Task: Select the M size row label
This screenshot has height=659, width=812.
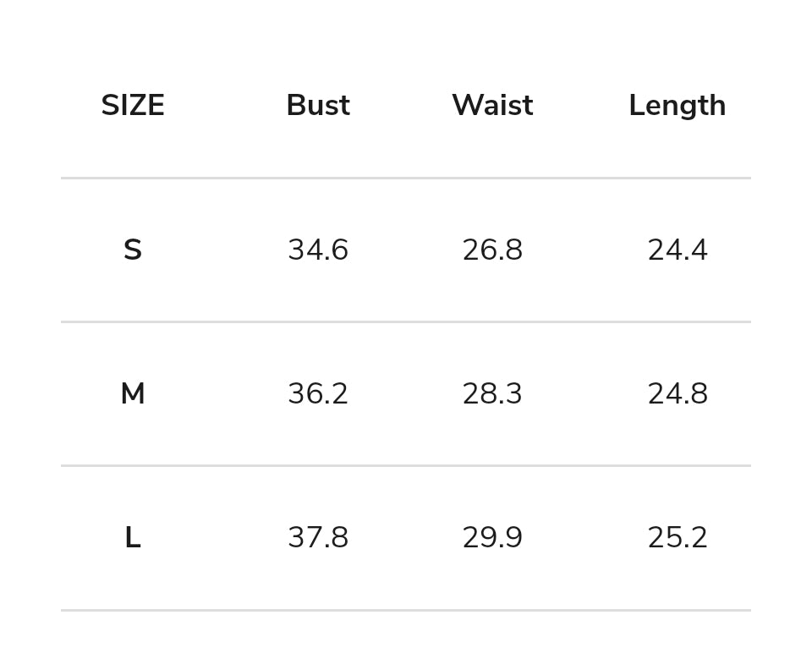Action: 133,394
